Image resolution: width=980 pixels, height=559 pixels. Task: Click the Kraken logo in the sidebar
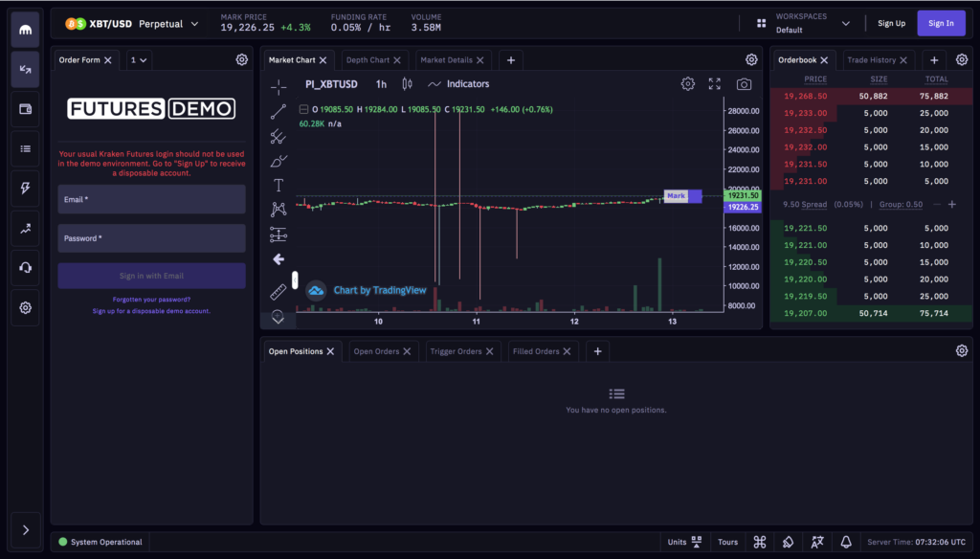click(25, 30)
